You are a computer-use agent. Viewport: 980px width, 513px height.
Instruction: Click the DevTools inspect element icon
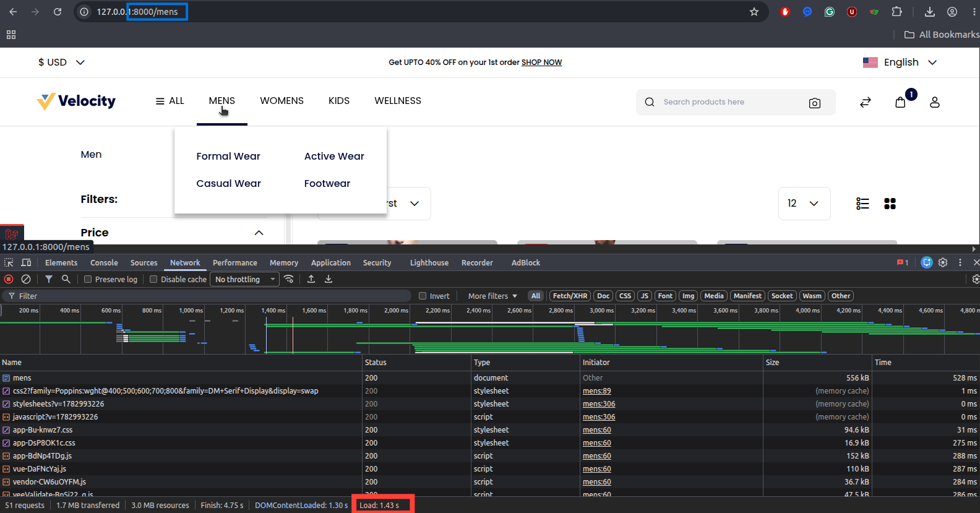click(9, 262)
